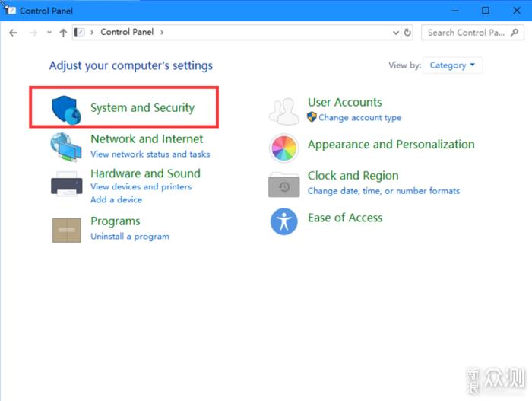Open the Network and Internet category
Screen dimensions: 532x401
(x=147, y=138)
